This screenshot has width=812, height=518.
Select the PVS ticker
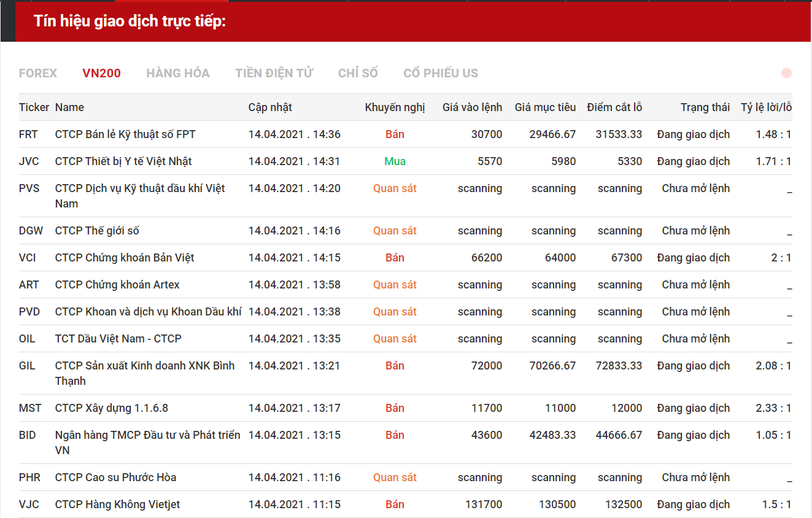[29, 188]
